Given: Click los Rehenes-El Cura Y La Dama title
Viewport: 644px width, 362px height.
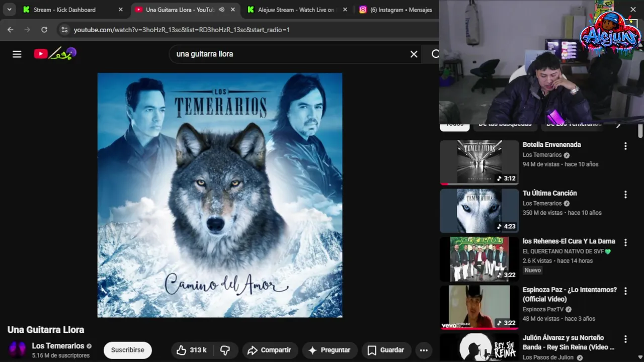Looking at the screenshot, I should point(569,241).
